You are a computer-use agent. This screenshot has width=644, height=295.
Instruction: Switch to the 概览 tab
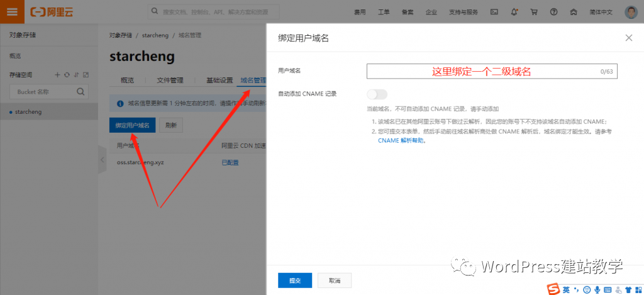(x=127, y=80)
